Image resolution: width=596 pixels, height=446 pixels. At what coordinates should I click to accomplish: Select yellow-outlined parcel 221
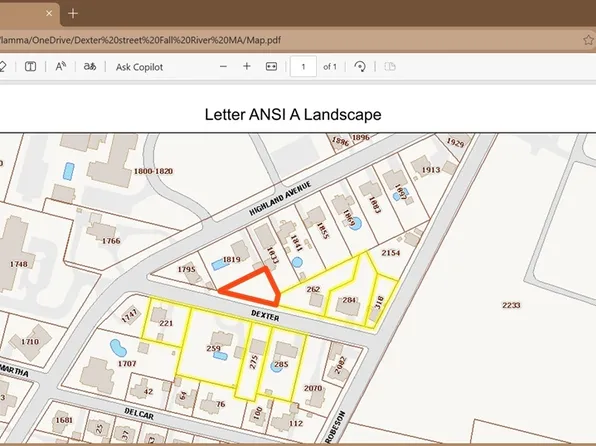pos(166,323)
